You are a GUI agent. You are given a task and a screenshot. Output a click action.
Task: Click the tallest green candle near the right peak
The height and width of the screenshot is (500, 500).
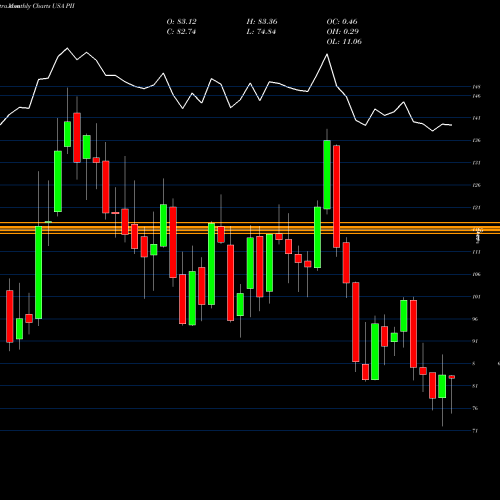[327, 175]
